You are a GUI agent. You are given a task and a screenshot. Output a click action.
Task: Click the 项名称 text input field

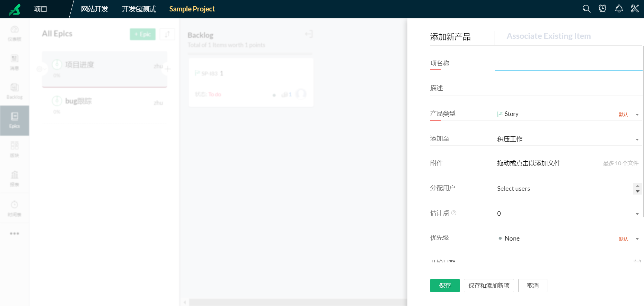568,64
